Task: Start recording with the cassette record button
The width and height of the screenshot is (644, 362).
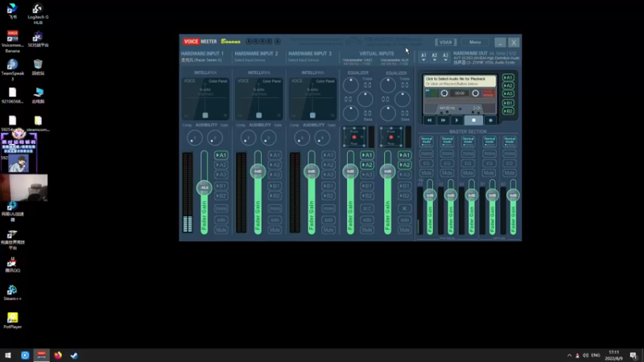Action: [x=490, y=120]
